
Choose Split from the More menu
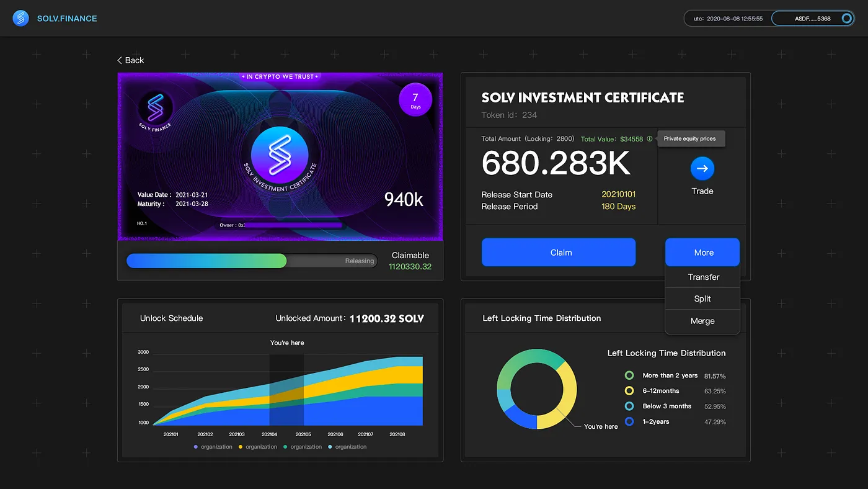click(702, 298)
